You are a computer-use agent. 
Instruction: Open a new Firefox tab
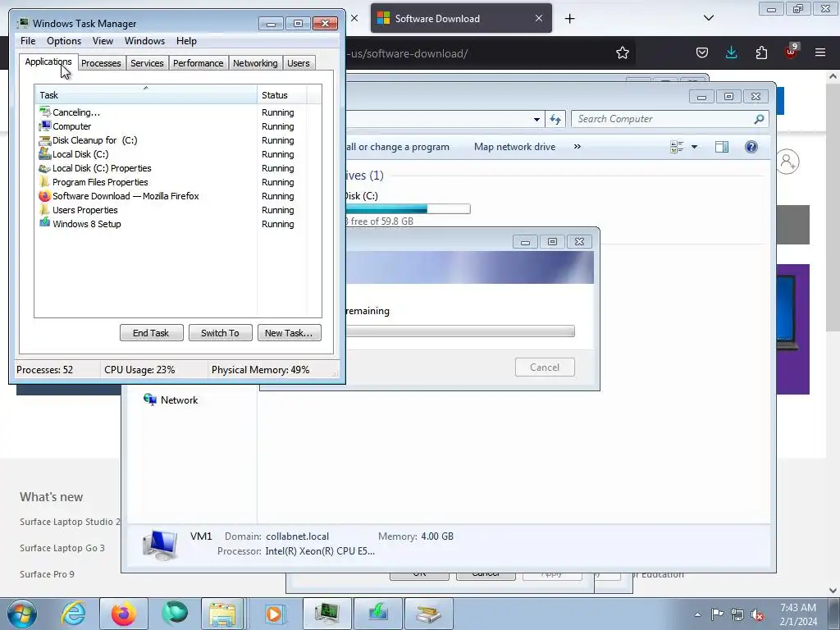point(569,19)
